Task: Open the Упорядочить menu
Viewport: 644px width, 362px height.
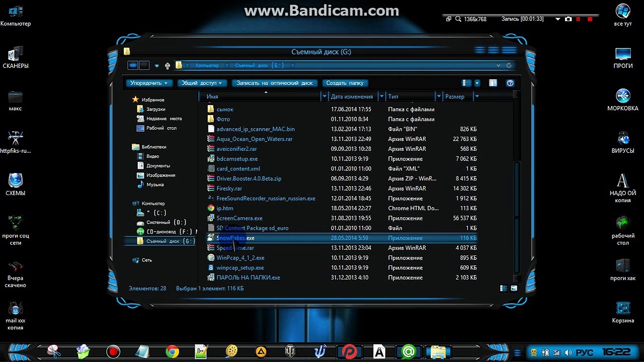Action: pos(148,83)
